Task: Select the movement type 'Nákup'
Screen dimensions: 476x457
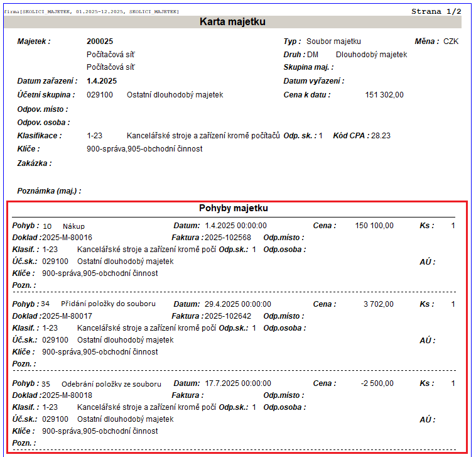Action: click(x=73, y=226)
